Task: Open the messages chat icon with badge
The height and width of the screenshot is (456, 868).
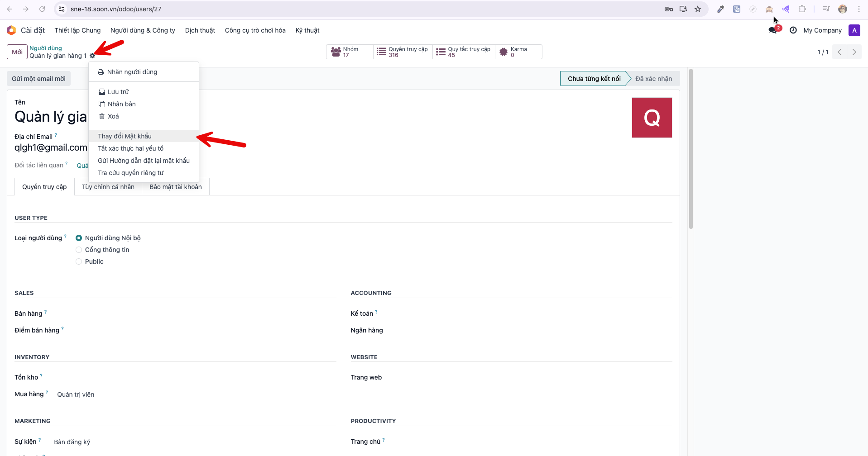Action: tap(773, 30)
